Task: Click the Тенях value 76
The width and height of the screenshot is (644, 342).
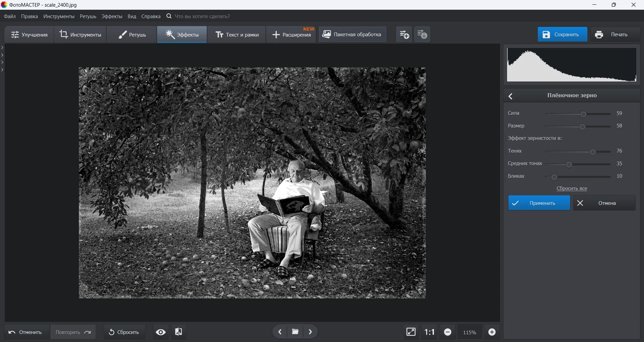Action: click(620, 151)
